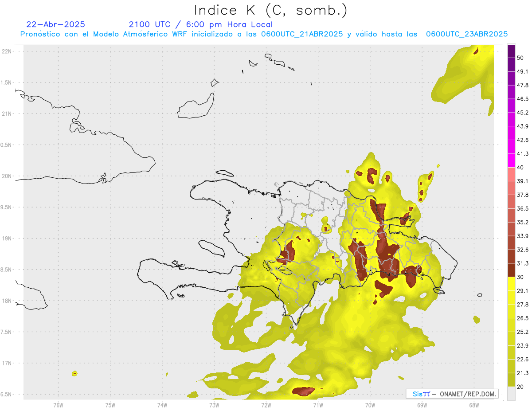Viewport: 532px width, 411px height.
Task: Click the '76W' longitude label
Action: point(58,404)
